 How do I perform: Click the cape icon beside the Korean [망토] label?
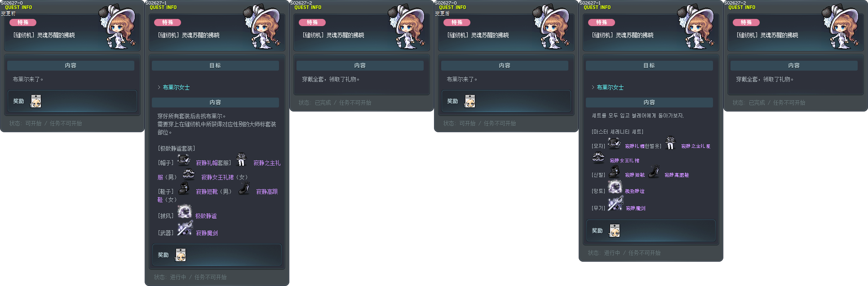click(615, 187)
